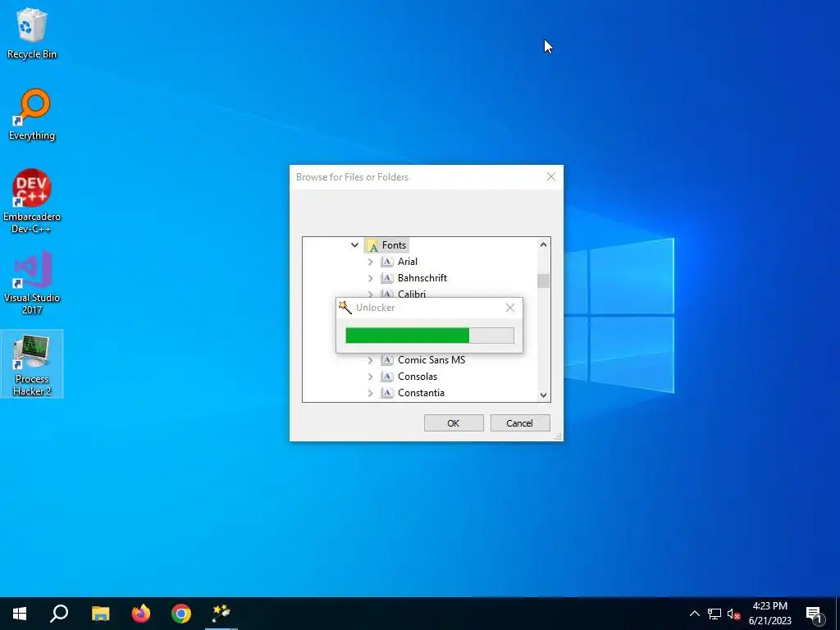Open muted volume tray icon
This screenshot has width=840, height=630.
pos(733,614)
